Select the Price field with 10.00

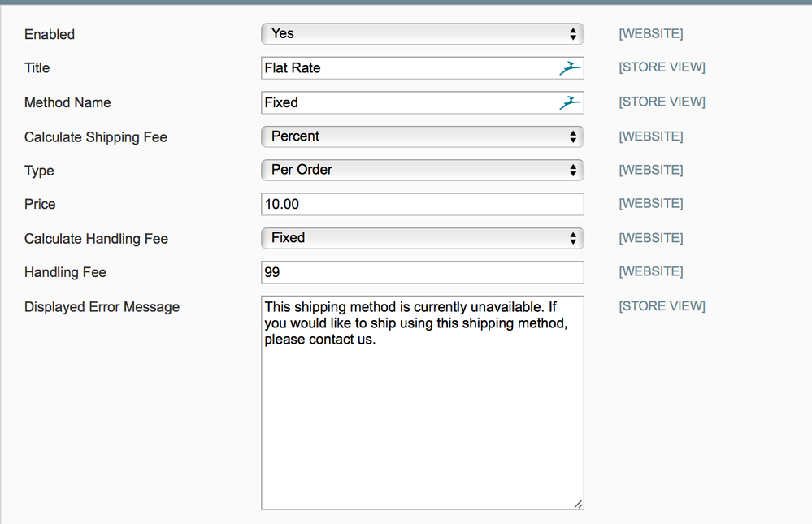(422, 204)
